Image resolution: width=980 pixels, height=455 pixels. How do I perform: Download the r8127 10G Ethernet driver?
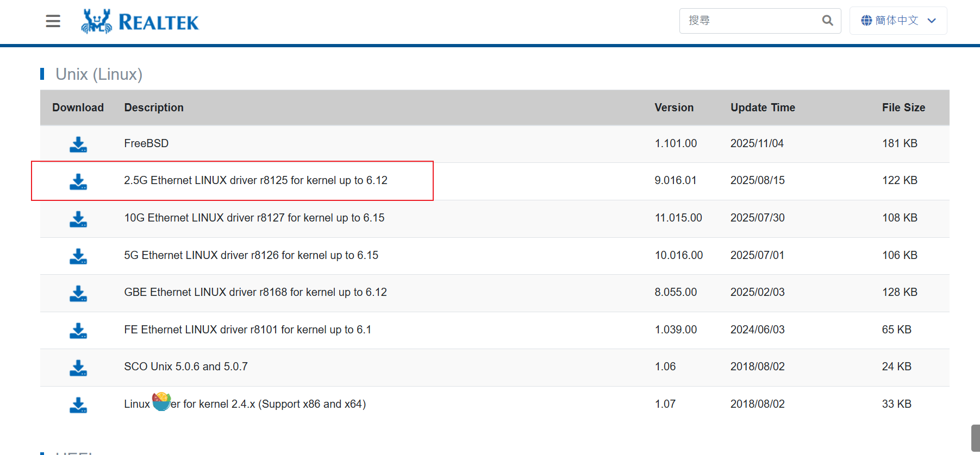pyautogui.click(x=78, y=219)
